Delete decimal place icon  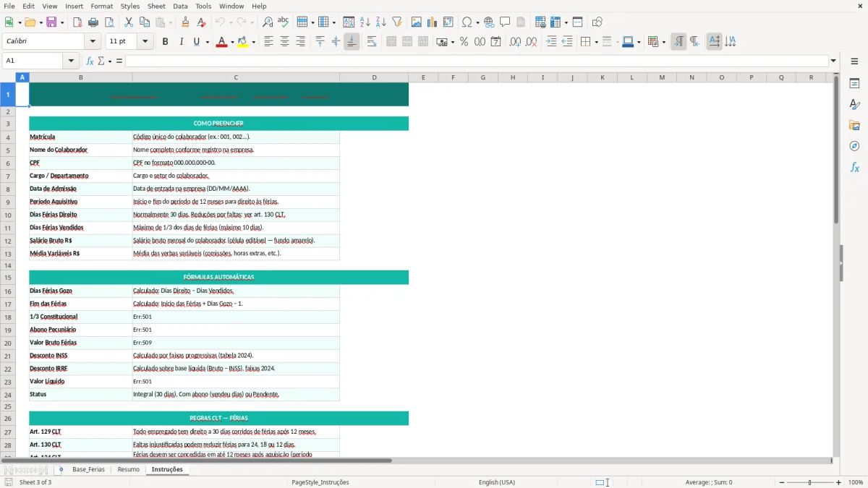(531, 42)
